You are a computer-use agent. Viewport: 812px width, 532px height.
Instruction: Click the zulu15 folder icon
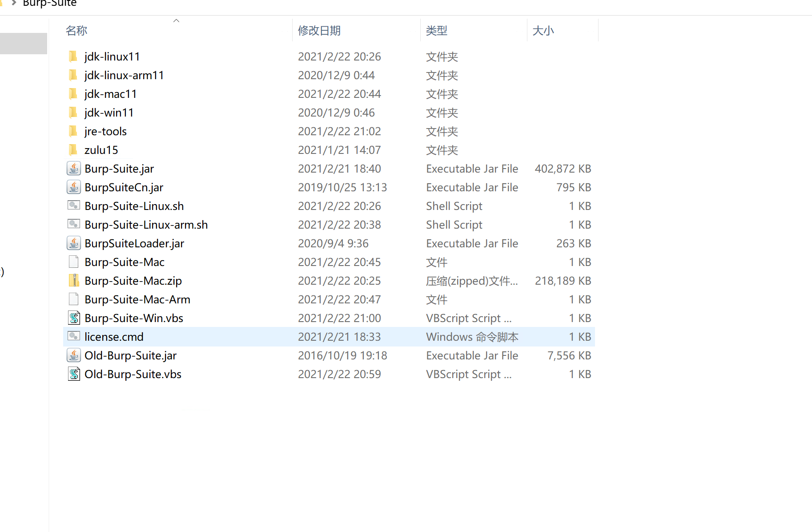click(73, 150)
